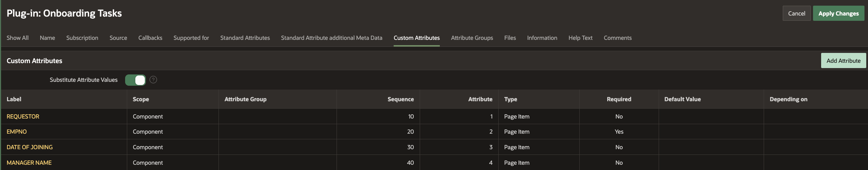Image resolution: width=868 pixels, height=170 pixels.
Task: Open the REQUESTOR attribute link
Action: (23, 116)
